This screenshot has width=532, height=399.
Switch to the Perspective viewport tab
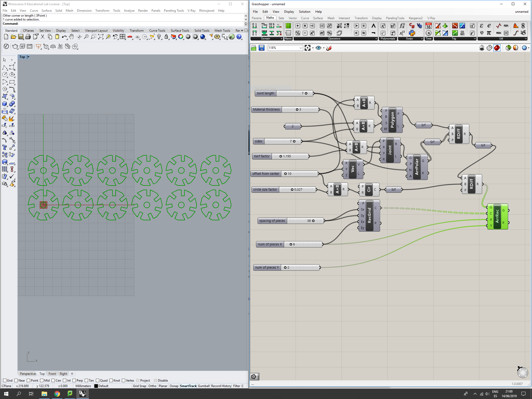[28, 374]
